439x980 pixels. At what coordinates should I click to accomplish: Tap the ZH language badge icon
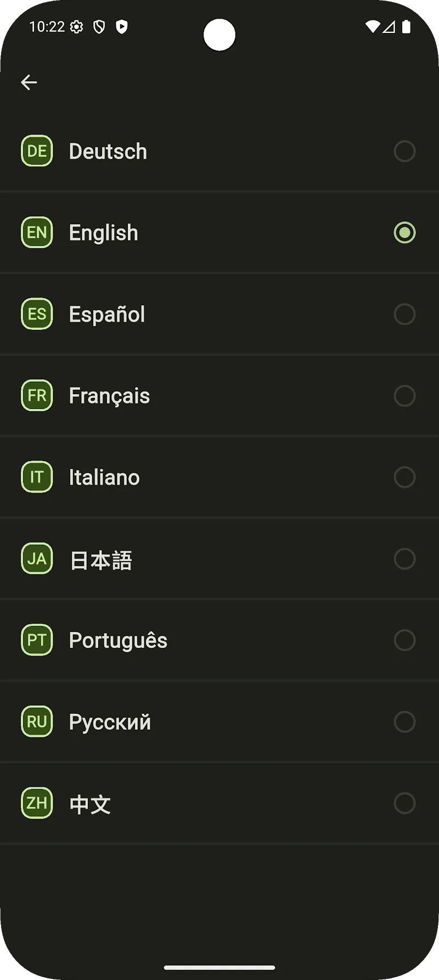click(x=37, y=803)
